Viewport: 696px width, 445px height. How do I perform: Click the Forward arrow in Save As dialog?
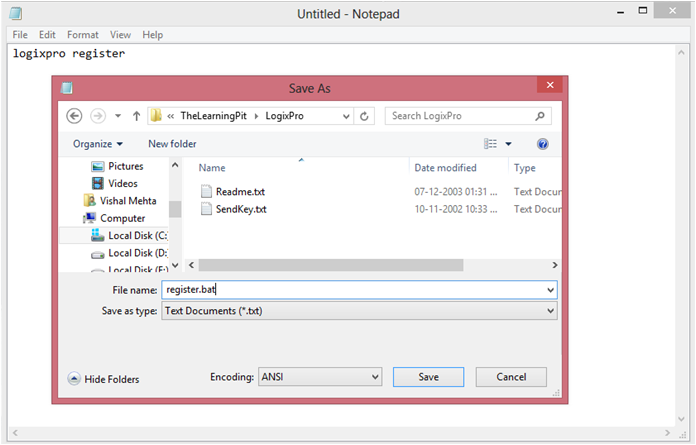click(98, 116)
